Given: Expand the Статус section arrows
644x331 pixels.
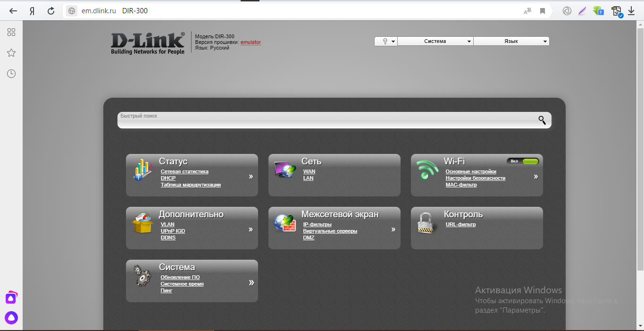Looking at the screenshot, I should [251, 177].
